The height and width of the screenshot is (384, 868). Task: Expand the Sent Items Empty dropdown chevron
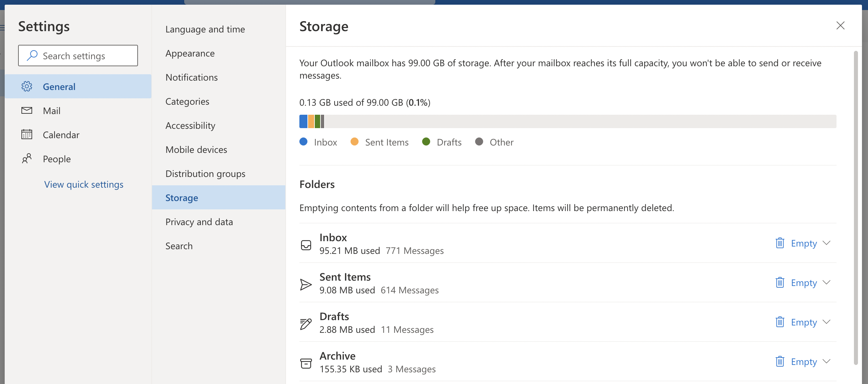[x=826, y=282]
